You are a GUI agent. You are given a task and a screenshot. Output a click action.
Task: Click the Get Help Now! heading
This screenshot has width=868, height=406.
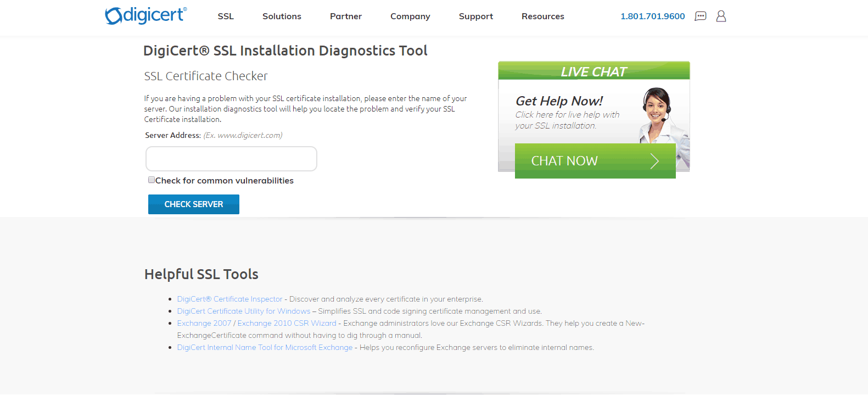(x=559, y=101)
